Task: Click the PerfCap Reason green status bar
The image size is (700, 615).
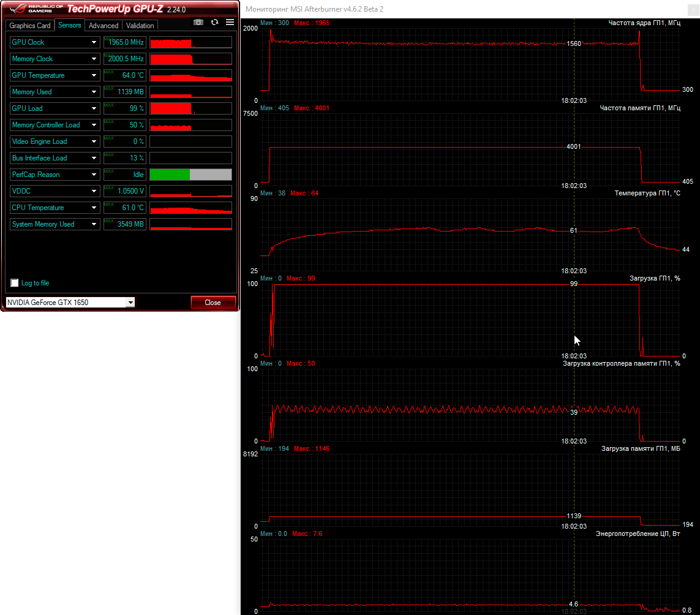Action: 170,175
